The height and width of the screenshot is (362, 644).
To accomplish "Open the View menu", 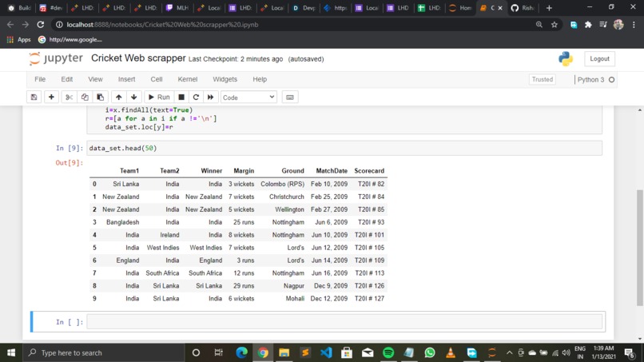I will 95,79.
